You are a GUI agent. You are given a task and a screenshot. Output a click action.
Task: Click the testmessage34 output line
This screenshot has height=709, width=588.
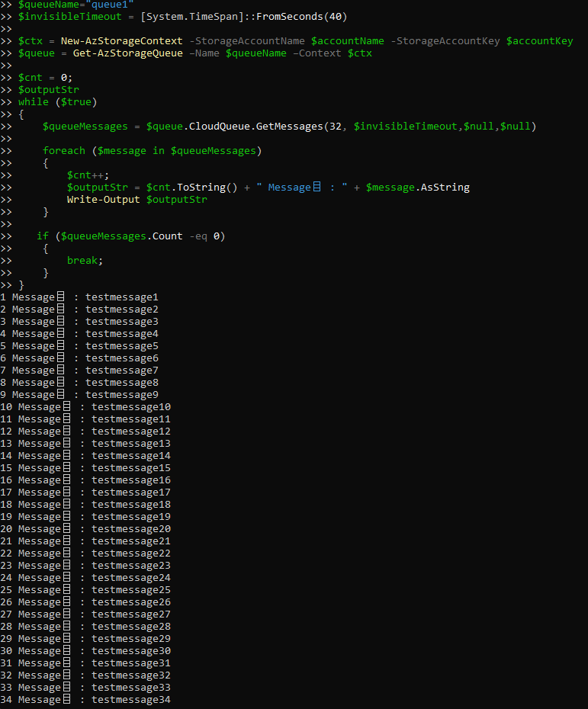point(130,699)
